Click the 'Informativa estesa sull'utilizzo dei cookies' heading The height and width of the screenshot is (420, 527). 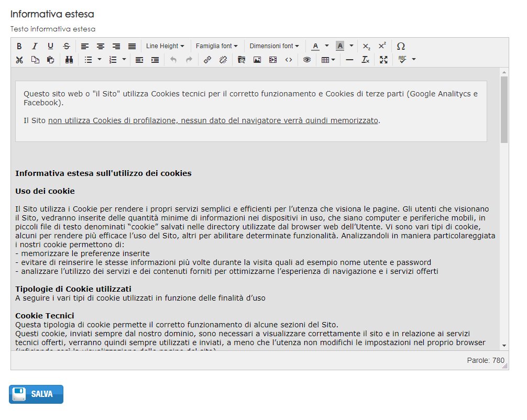click(103, 173)
